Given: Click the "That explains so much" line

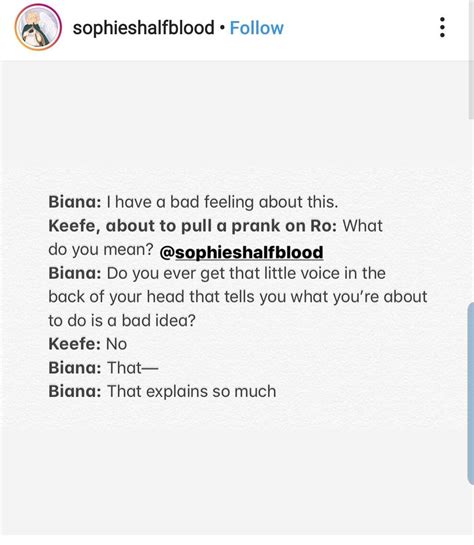Looking at the screenshot, I should coord(191,391).
